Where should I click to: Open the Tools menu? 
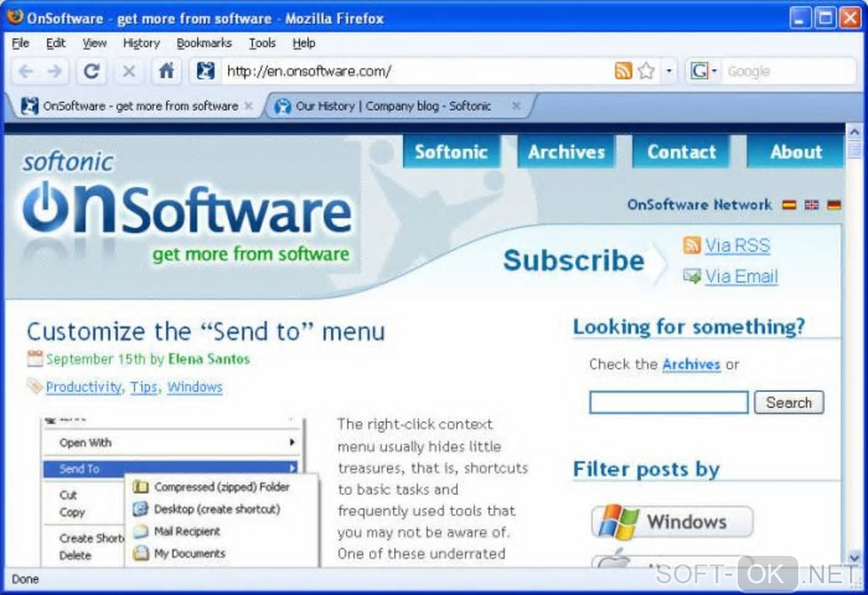(x=262, y=43)
